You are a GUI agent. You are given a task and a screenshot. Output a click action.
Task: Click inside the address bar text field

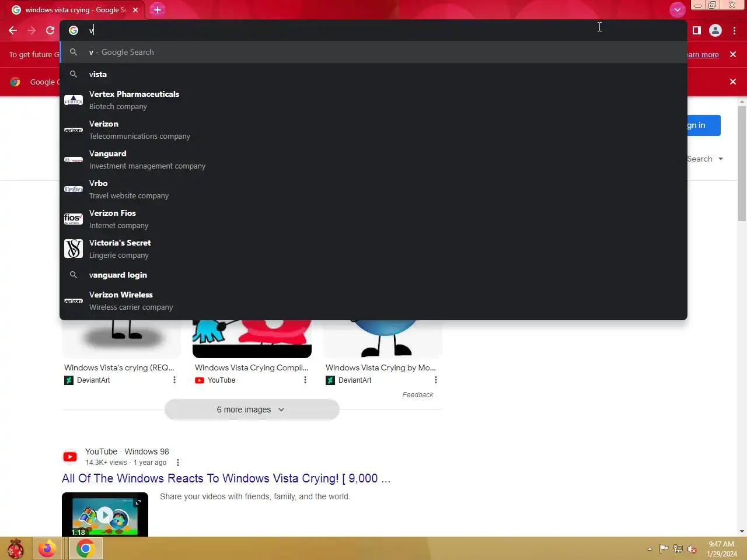(x=373, y=30)
